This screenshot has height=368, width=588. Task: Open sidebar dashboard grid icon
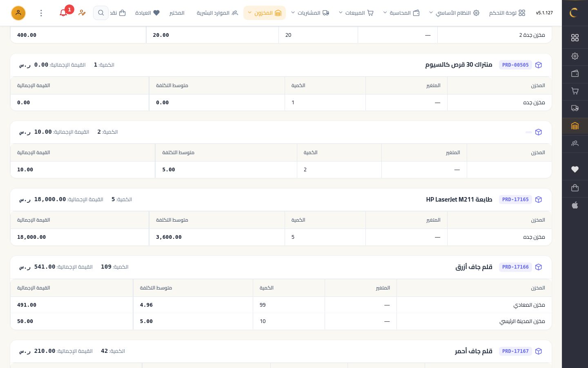tap(575, 38)
